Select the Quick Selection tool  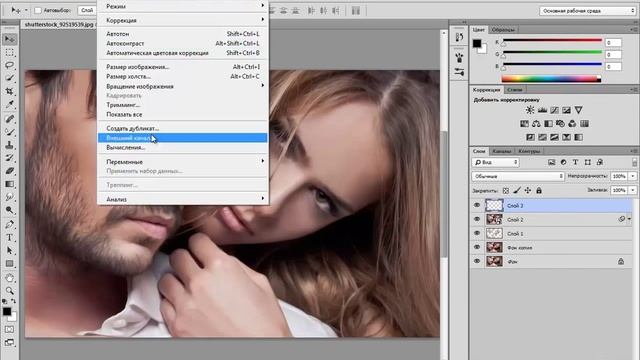(x=9, y=78)
